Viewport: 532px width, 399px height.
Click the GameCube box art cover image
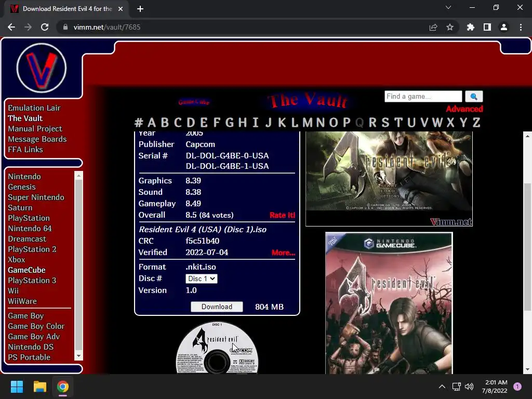coord(389,303)
